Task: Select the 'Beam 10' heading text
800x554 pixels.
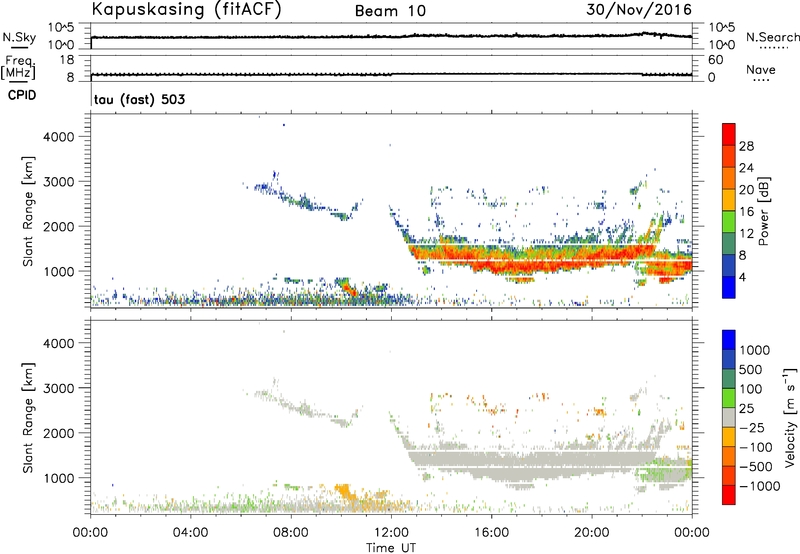Action: [x=390, y=11]
